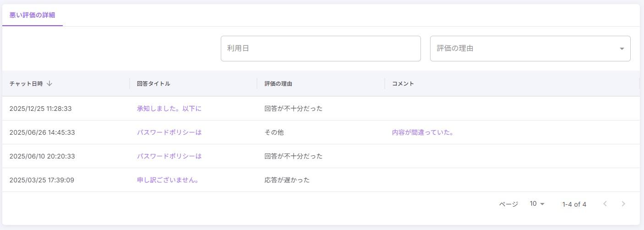
Task: Open the rows-per-page dropdown showing 10
Action: (x=537, y=204)
